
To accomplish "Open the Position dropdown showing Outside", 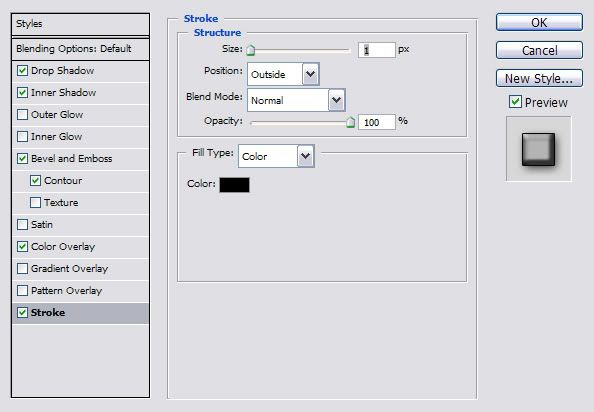I will [x=283, y=74].
